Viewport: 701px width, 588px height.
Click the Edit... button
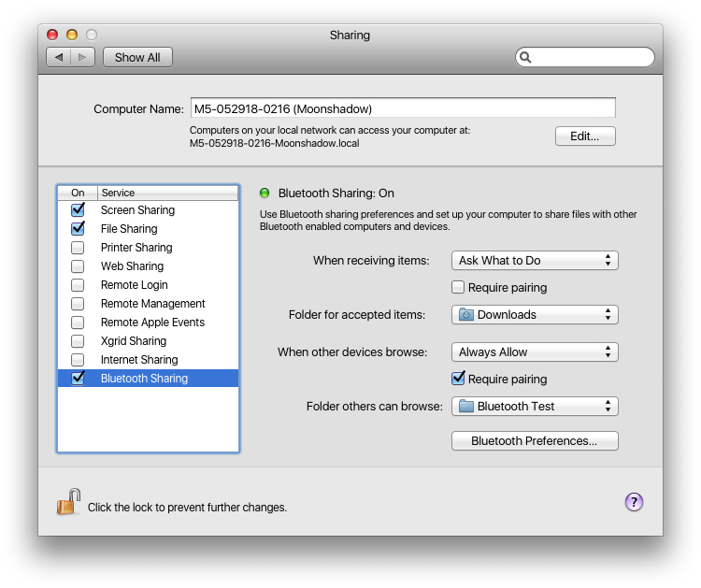click(x=584, y=136)
